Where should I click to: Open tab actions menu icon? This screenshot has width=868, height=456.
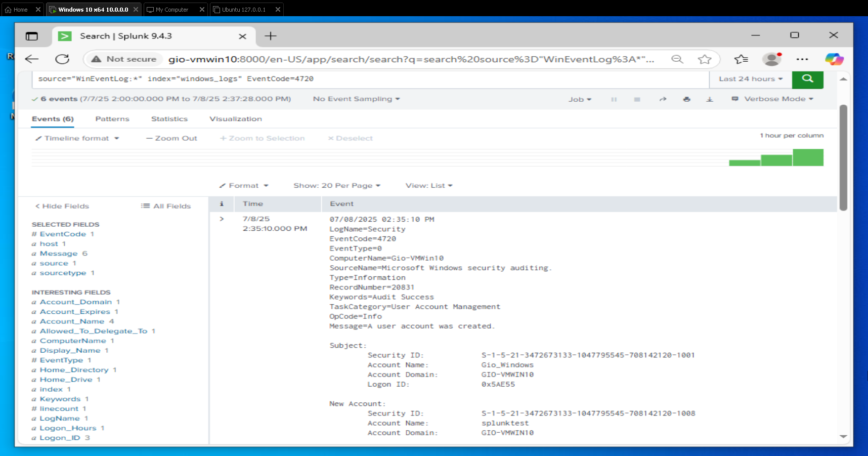32,36
